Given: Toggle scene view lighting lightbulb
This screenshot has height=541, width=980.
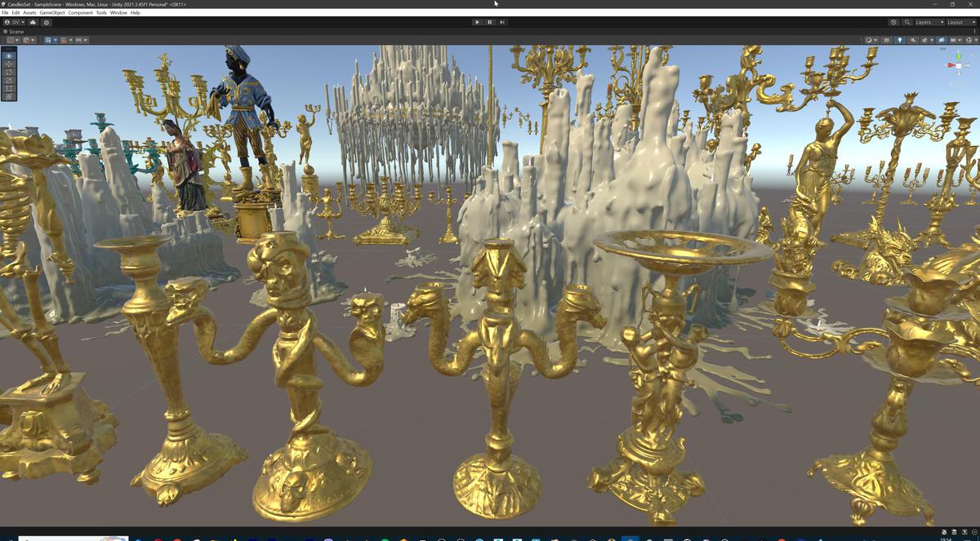Looking at the screenshot, I should coord(900,39).
